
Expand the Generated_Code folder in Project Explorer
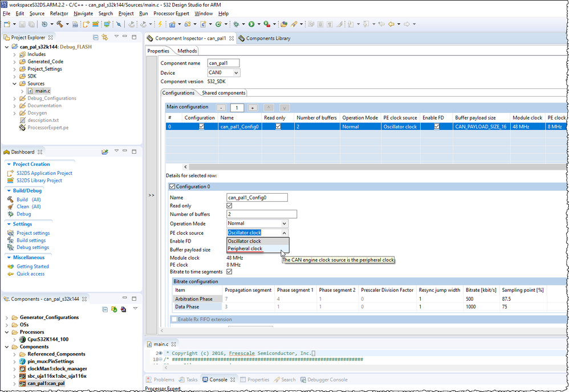coord(15,62)
